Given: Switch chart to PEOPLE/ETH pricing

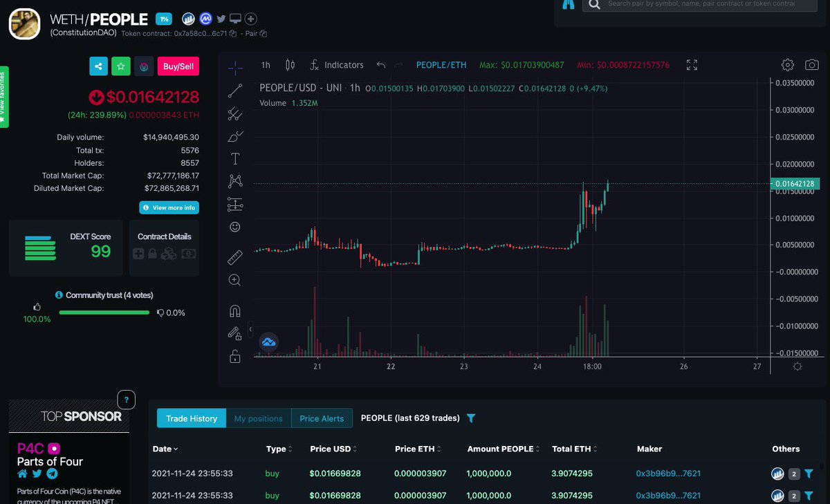Looking at the screenshot, I should click(x=441, y=65).
